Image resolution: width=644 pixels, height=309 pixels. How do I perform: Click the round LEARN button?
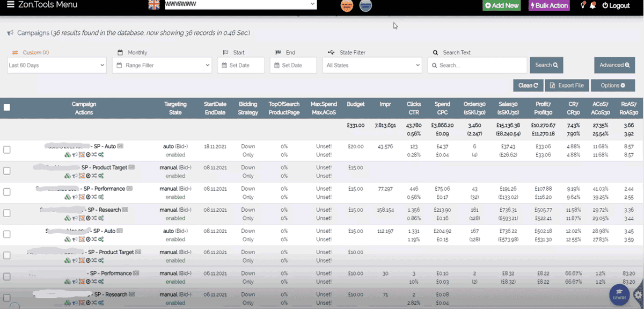(x=619, y=294)
